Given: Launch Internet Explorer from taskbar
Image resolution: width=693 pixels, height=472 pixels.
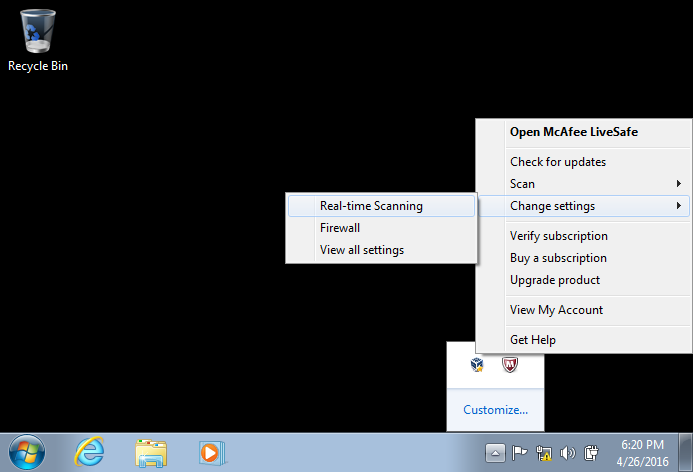Looking at the screenshot, I should coord(90,452).
